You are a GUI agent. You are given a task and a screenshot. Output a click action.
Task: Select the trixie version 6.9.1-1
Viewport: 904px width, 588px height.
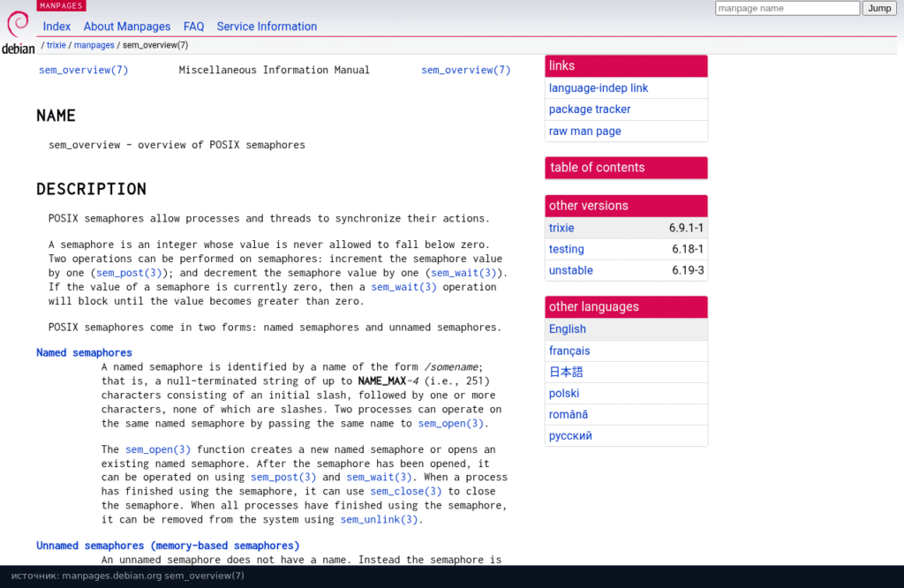click(626, 228)
